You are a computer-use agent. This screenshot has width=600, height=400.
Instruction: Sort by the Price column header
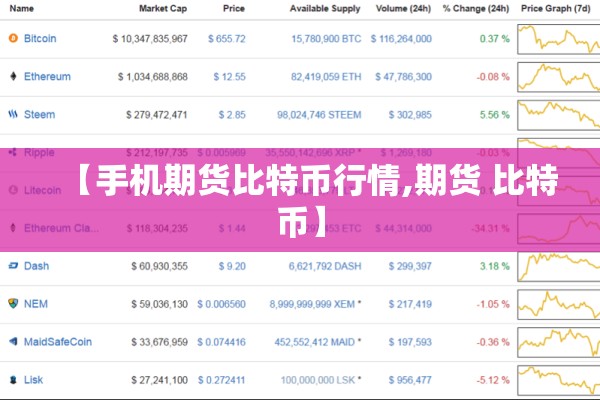pos(234,8)
